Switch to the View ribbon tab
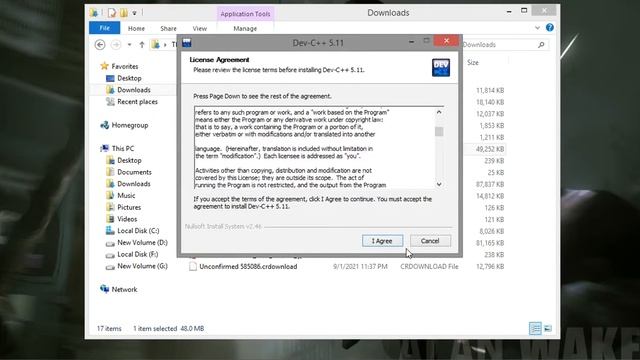Viewport: 640px width, 360px height. (x=200, y=29)
